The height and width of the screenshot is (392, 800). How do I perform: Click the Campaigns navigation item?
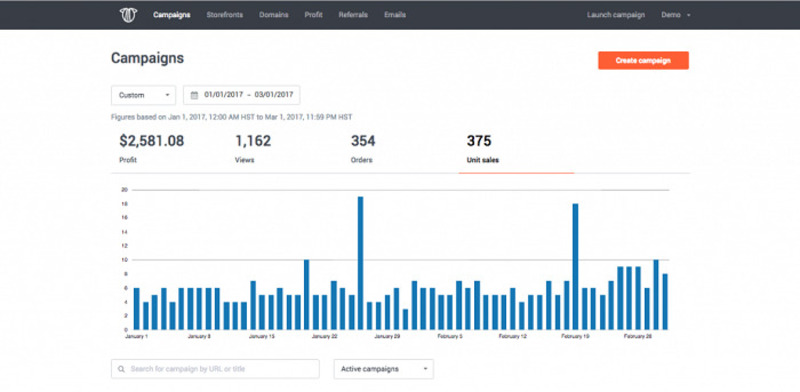[x=171, y=15]
